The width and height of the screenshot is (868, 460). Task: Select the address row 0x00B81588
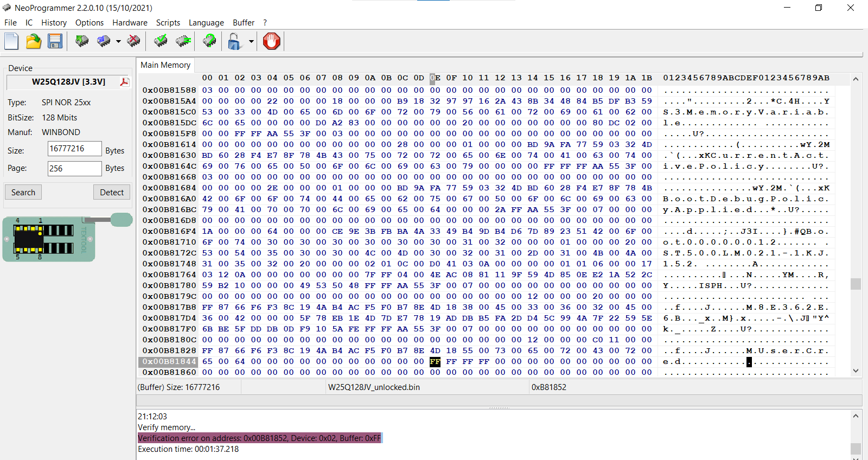169,90
